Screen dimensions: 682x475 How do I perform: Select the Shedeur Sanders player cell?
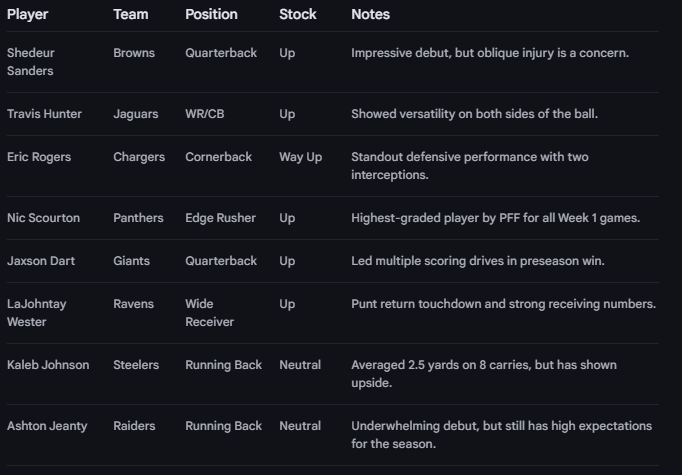point(31,62)
